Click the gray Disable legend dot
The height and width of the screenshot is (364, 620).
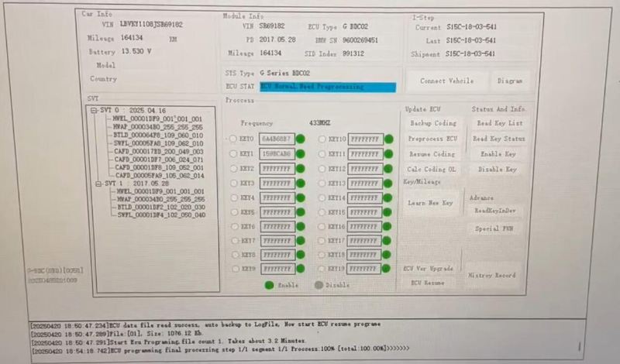(x=320, y=285)
